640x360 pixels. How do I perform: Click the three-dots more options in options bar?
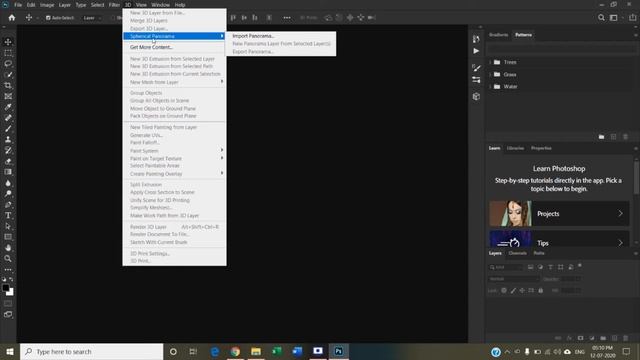[287, 18]
